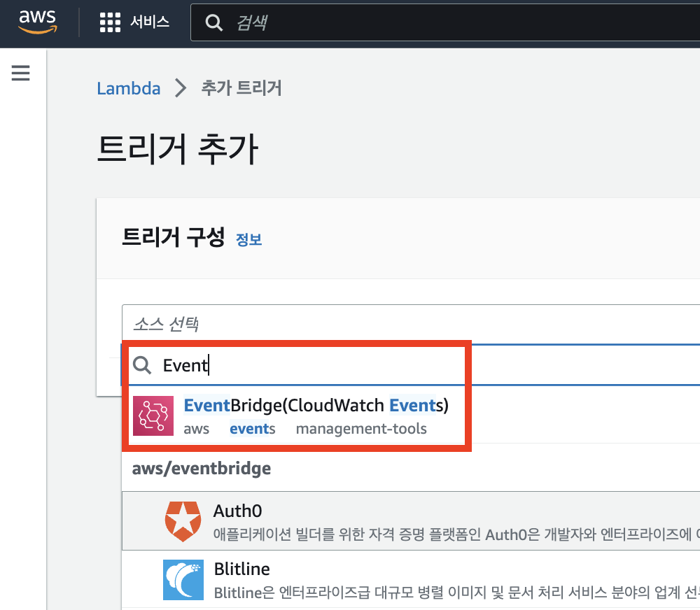Go to Lambda breadcrumb link
This screenshot has height=610, width=700.
tap(129, 88)
